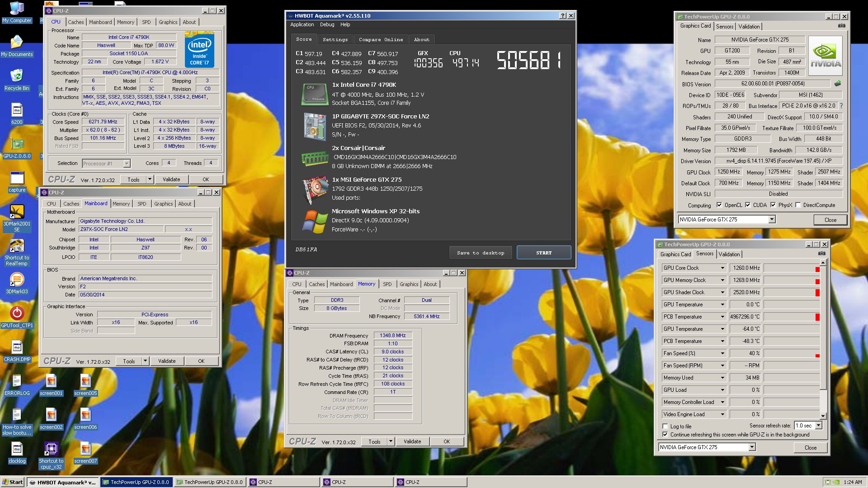Screen dimensions: 868x488
Task: Open screen002 image file icon
Action: [51, 419]
